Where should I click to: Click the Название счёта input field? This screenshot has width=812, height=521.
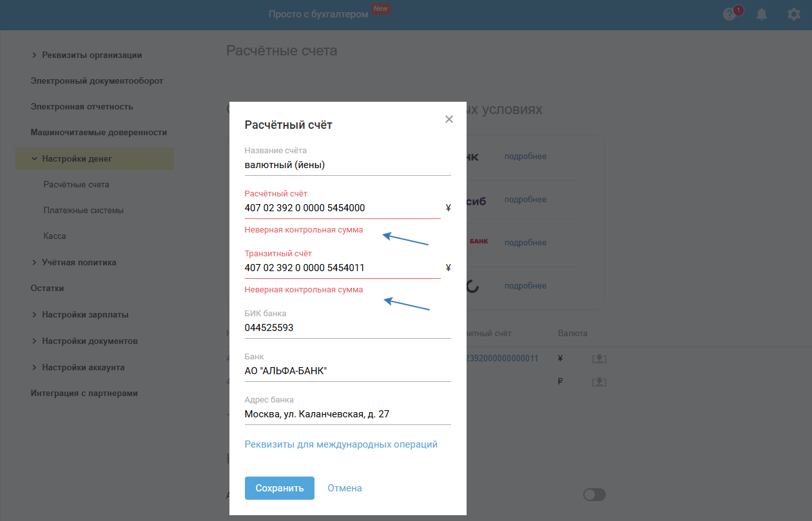(x=347, y=165)
